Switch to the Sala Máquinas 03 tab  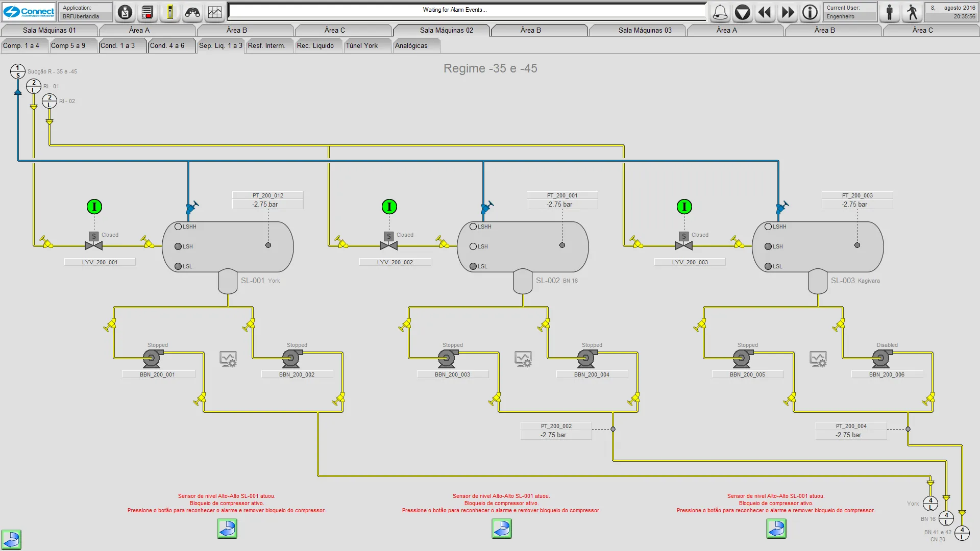pyautogui.click(x=645, y=30)
